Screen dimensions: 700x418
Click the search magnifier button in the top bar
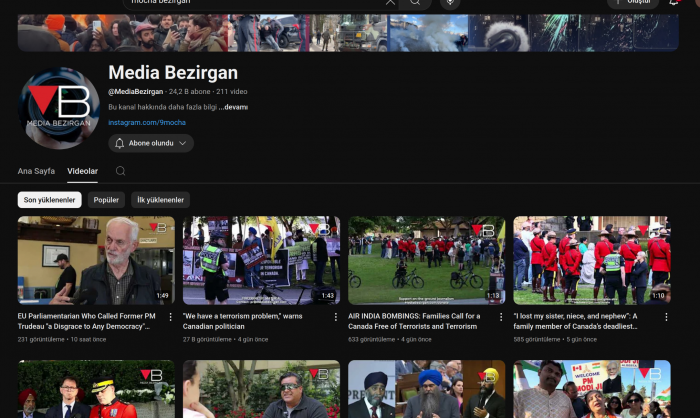[415, 2]
